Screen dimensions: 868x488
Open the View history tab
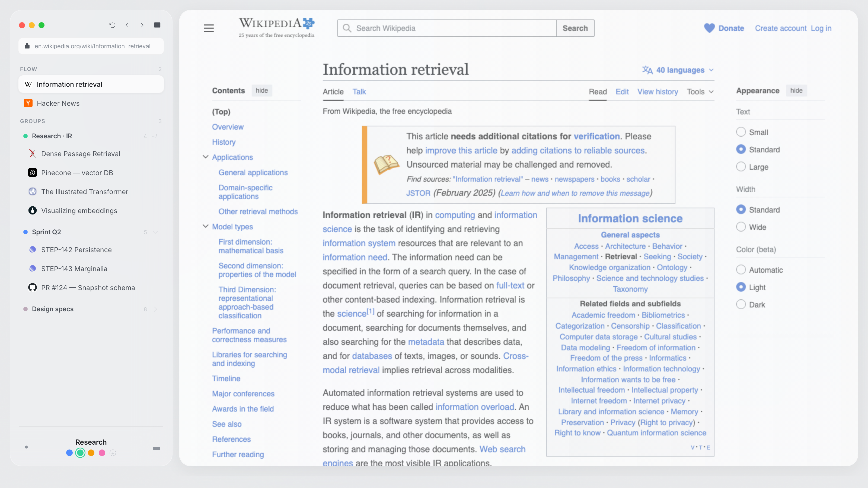coord(658,92)
